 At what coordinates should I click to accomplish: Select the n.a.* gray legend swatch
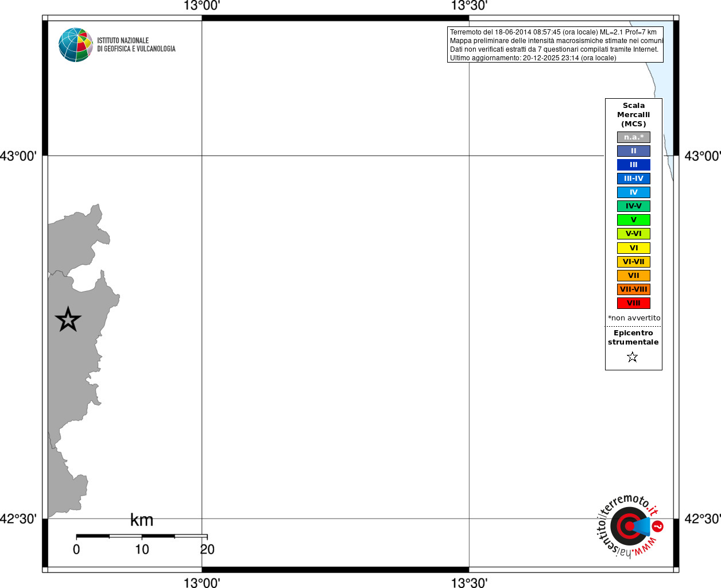[x=634, y=137]
